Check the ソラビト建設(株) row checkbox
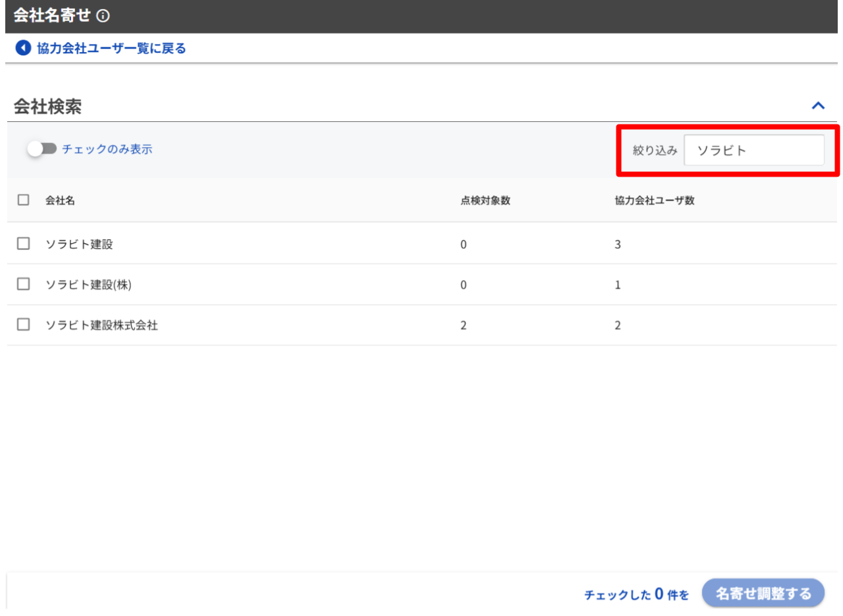 click(x=24, y=284)
